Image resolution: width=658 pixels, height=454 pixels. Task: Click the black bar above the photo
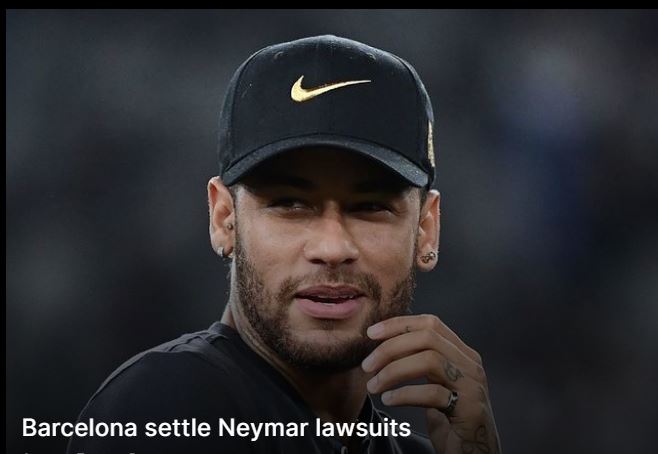click(329, 4)
